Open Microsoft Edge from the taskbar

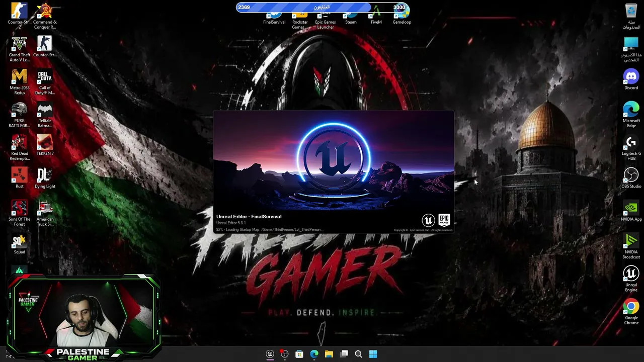point(314,354)
